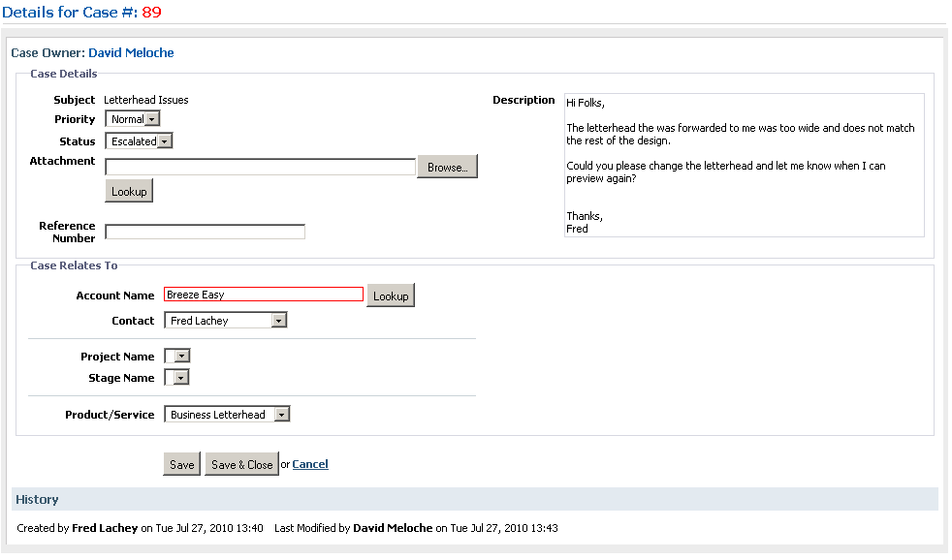
Task: Open the Project Name dropdown
Action: pos(177,357)
